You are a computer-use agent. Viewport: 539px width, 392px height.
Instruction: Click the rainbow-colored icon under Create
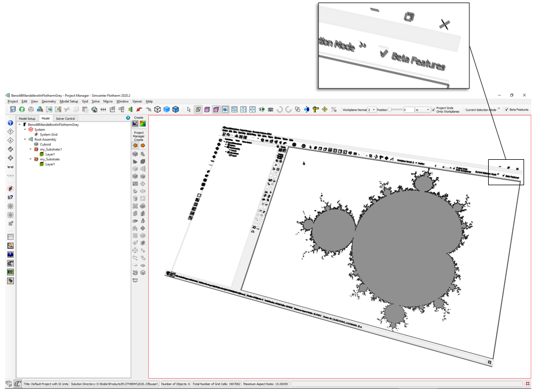click(x=143, y=124)
